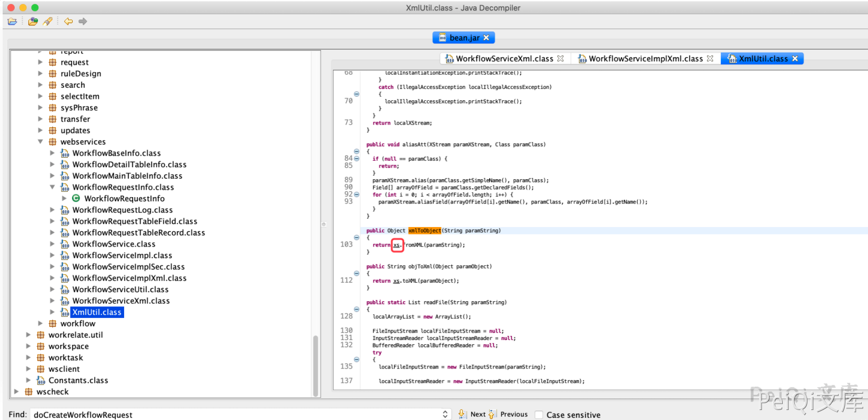Close the XmlUtil.class editor tab
Viewport: 868px width, 420px height.
click(x=795, y=59)
